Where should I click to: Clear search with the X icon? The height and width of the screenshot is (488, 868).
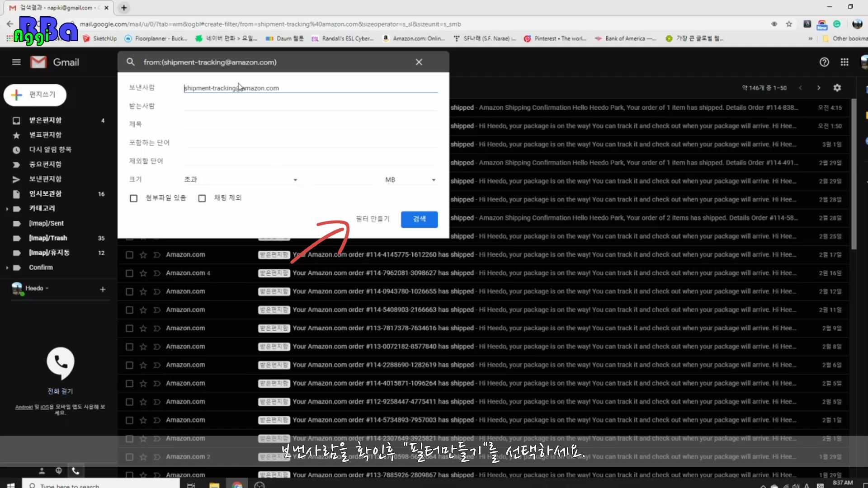tap(419, 62)
